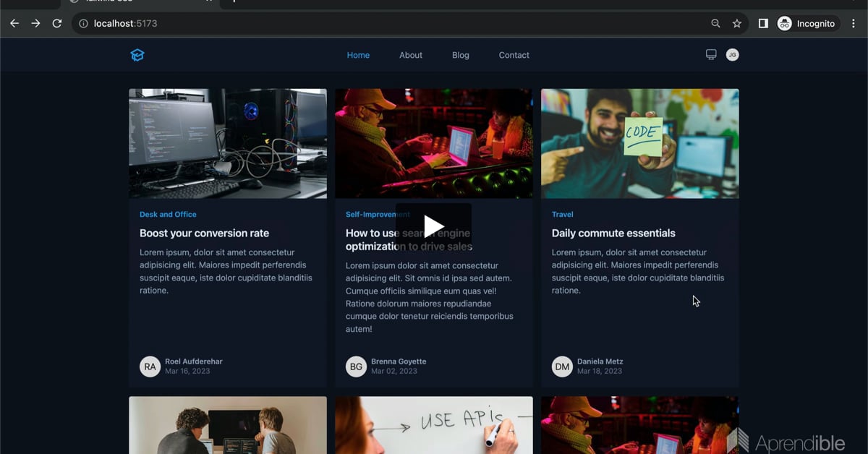The width and height of the screenshot is (868, 454).
Task: Open Chrome three-dot menu
Action: point(854,23)
